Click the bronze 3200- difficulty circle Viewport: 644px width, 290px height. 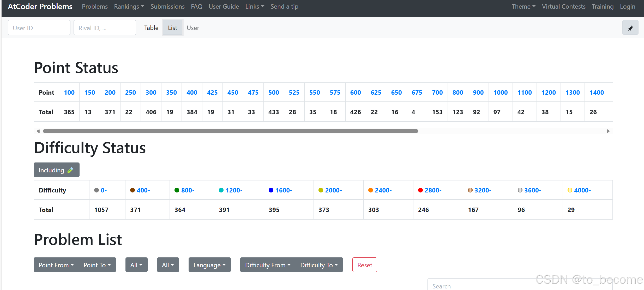470,190
